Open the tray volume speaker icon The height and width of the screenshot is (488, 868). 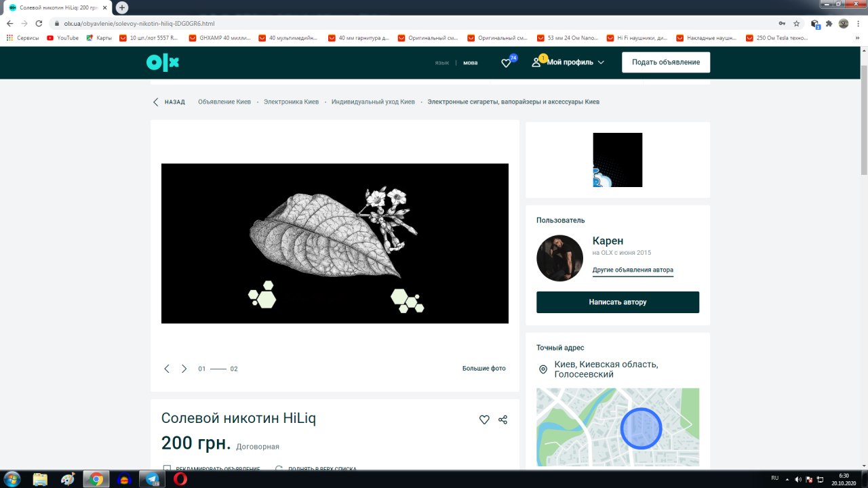click(x=797, y=479)
